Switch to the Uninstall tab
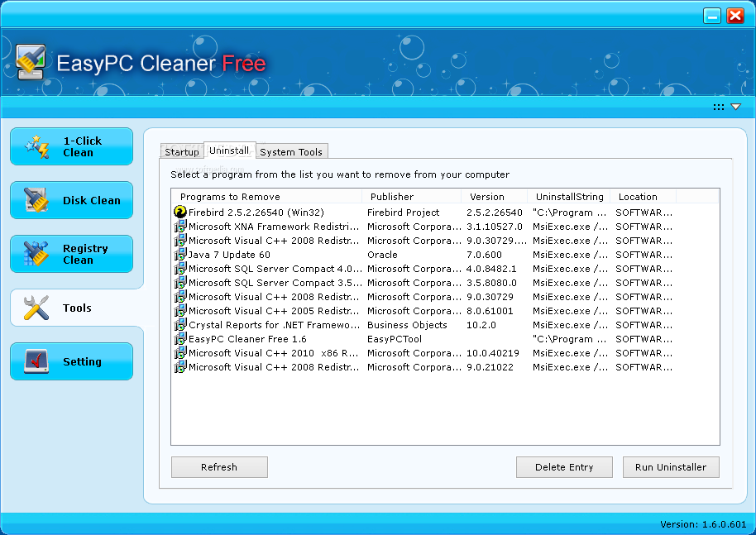The width and height of the screenshot is (756, 535). click(229, 150)
